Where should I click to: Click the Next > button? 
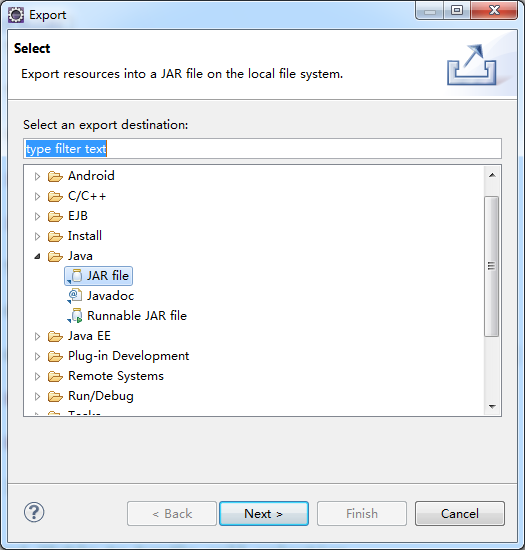point(264,514)
